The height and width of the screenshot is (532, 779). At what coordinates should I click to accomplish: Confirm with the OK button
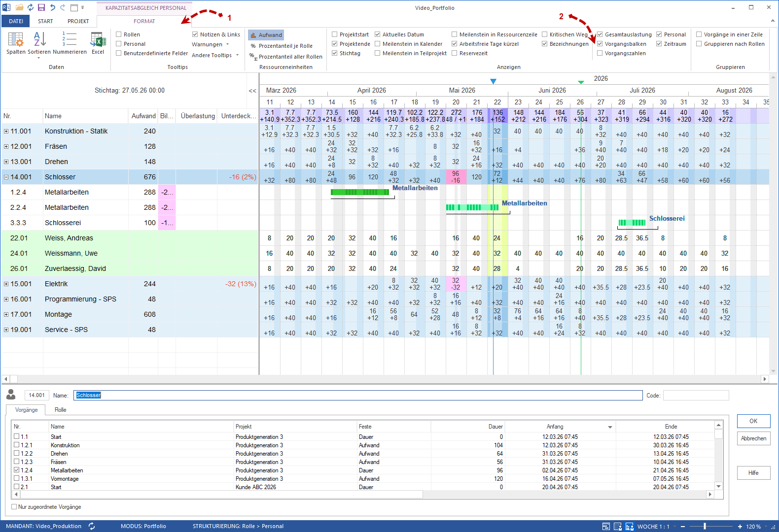(753, 421)
